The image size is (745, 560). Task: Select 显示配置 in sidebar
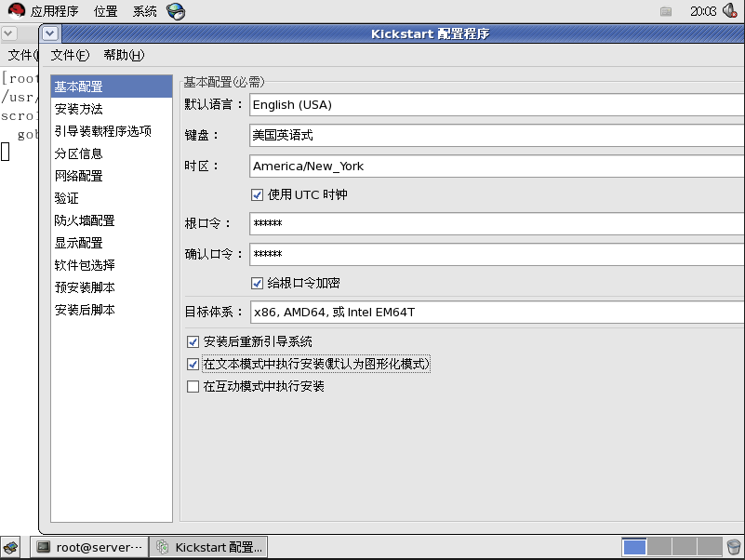pos(112,243)
